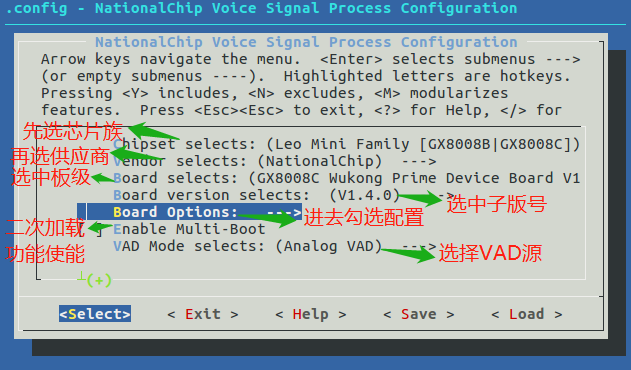The image size is (631, 370).
Task: Open Board selects GX8008C Wukong entry
Action: click(346, 178)
